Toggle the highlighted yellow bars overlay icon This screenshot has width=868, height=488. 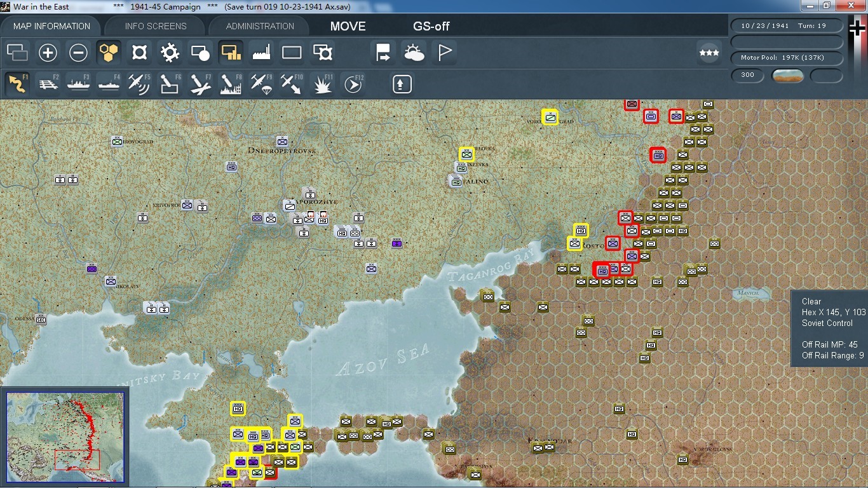(231, 52)
